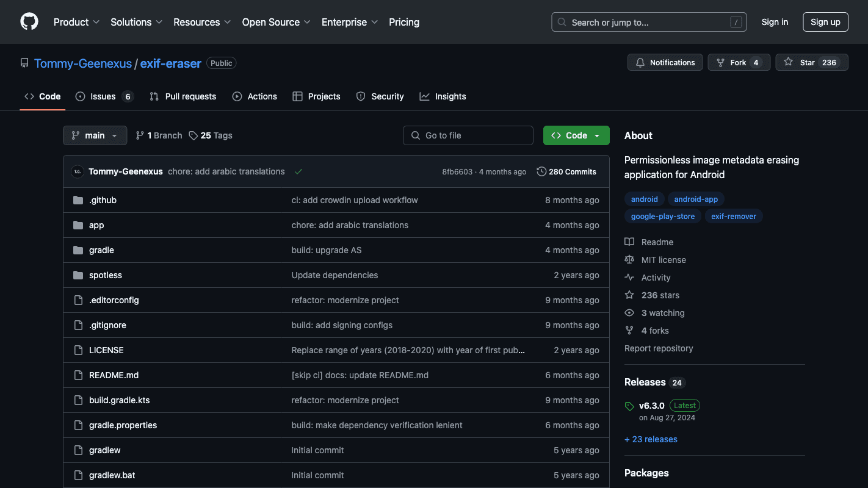Click the bell icon in Notifications button
Image resolution: width=868 pixels, height=488 pixels.
pos(640,62)
